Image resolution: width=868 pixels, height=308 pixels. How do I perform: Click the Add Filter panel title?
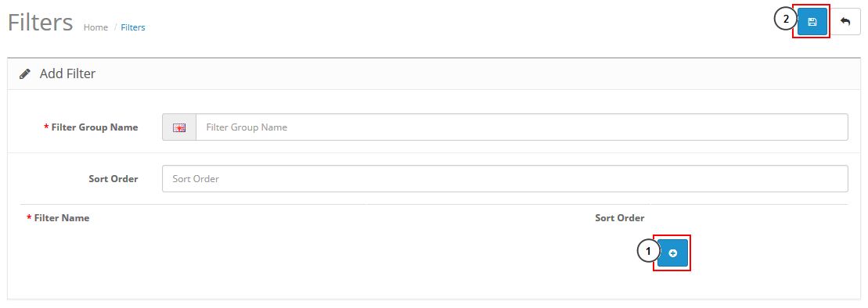point(67,73)
